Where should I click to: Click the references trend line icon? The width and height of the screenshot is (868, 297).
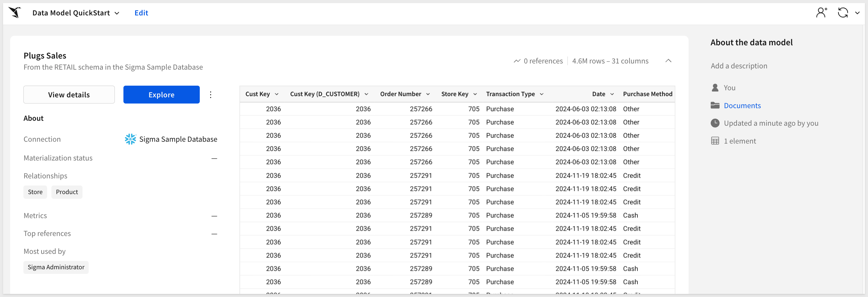coord(517,61)
